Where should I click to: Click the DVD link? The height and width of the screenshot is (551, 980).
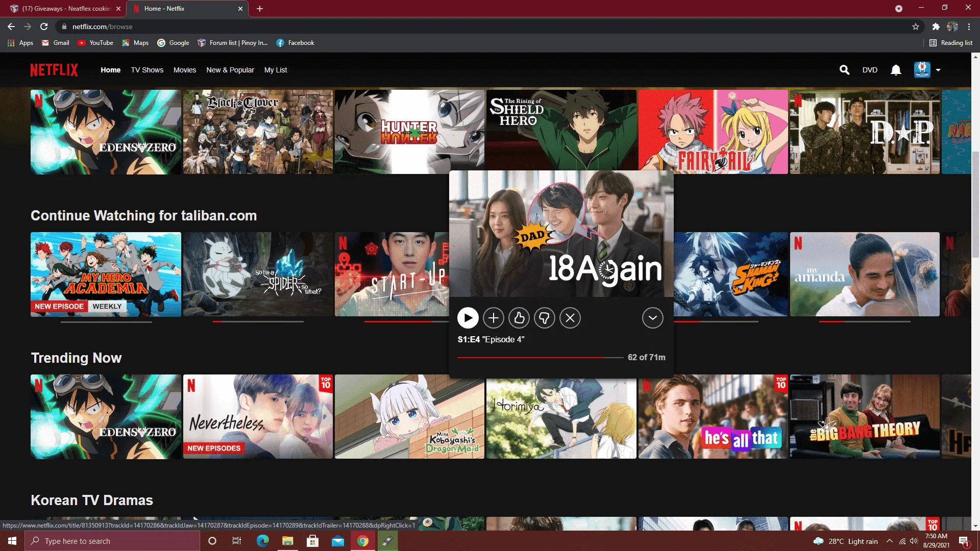tap(870, 70)
